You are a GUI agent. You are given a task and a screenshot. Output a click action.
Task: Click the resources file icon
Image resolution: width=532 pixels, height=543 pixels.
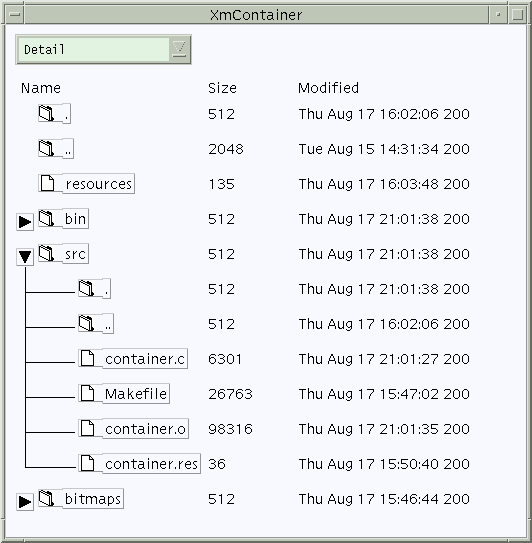tap(47, 183)
